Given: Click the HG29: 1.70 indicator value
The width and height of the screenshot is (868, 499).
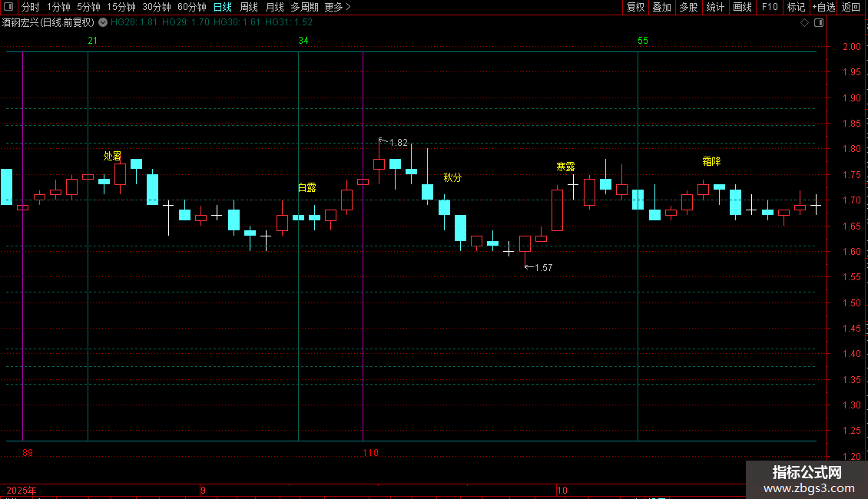Looking at the screenshot, I should click(186, 22).
